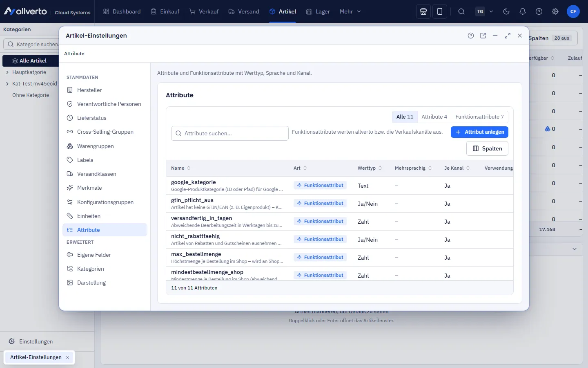Select Alle Artikel category
This screenshot has width=588, height=368.
[x=31, y=61]
